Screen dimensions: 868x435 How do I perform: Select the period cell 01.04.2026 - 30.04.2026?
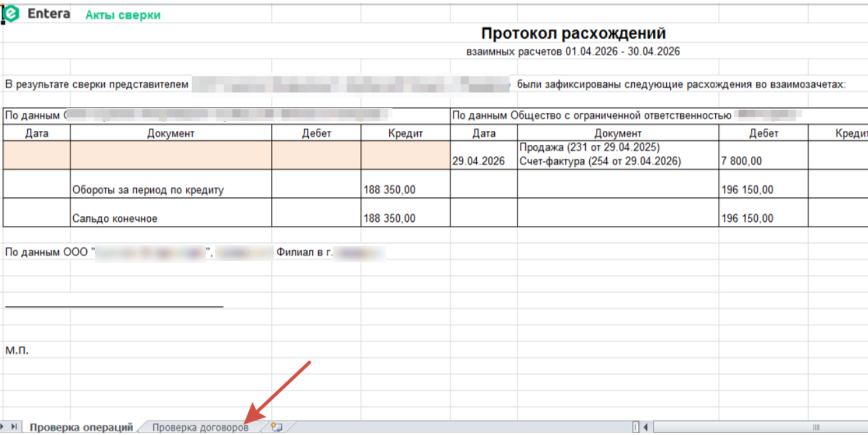tap(573, 51)
